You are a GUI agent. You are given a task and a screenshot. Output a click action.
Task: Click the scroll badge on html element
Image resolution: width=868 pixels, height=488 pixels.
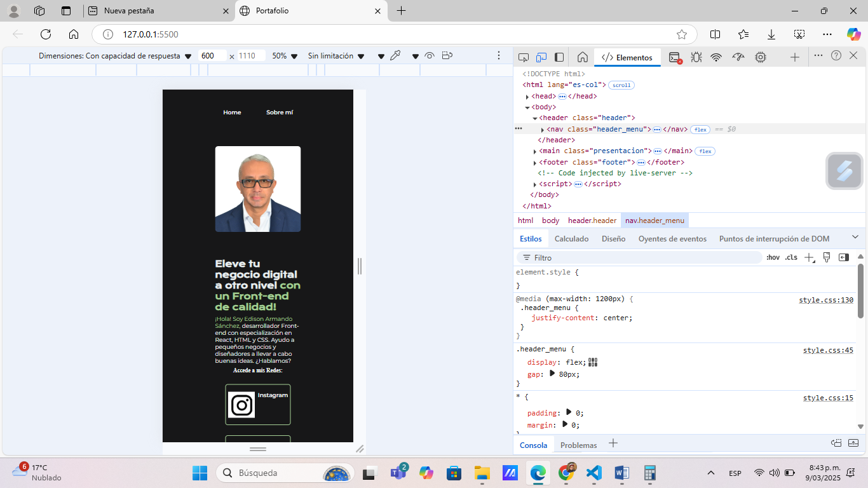[621, 85]
